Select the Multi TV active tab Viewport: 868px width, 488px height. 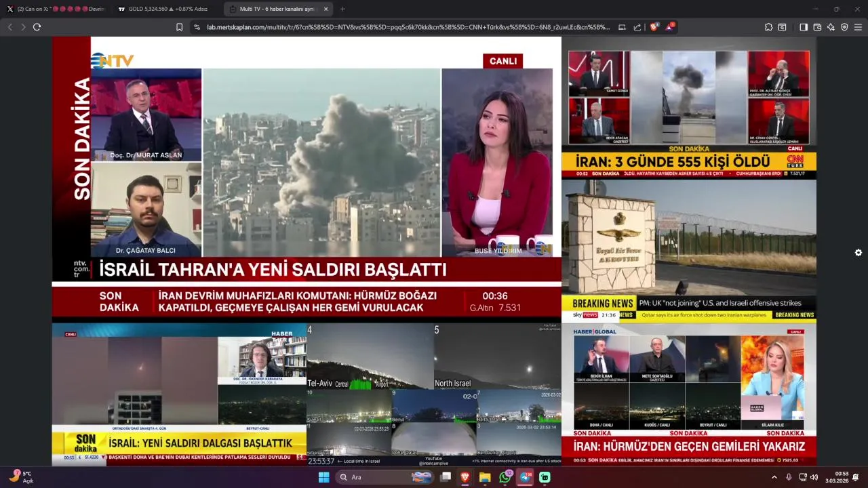click(277, 9)
